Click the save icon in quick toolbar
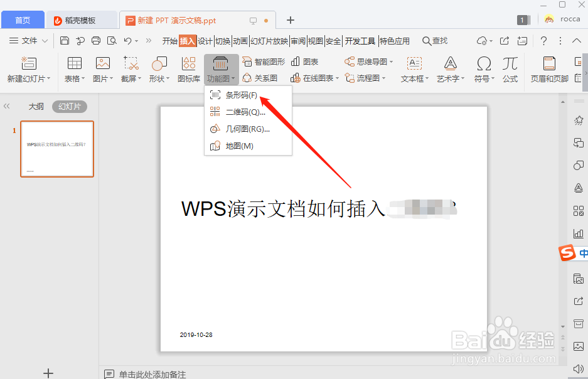Image resolution: width=588 pixels, height=379 pixels. (65, 41)
